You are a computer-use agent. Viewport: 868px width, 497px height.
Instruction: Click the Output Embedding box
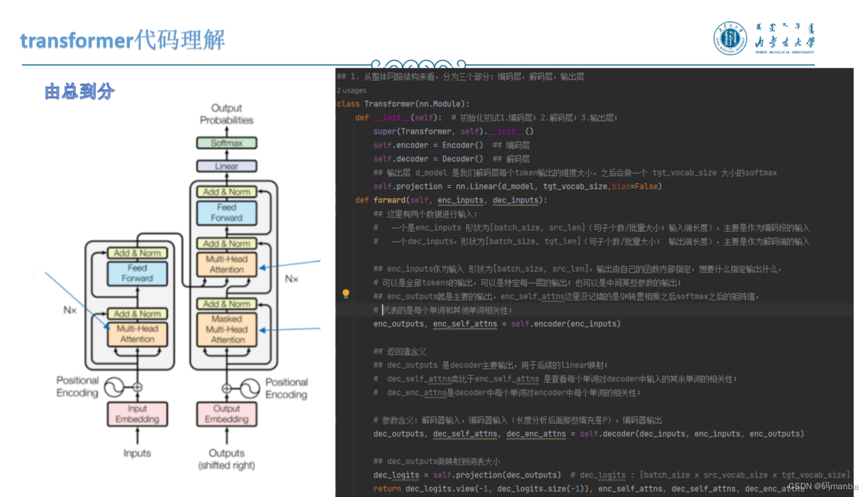227,414
